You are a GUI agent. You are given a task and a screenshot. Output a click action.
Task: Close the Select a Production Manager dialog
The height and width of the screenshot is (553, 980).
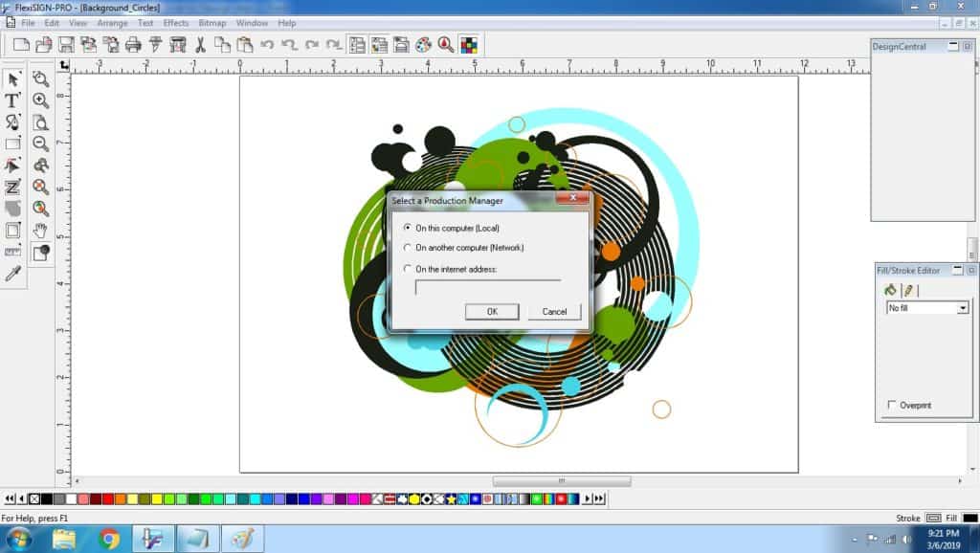point(572,198)
